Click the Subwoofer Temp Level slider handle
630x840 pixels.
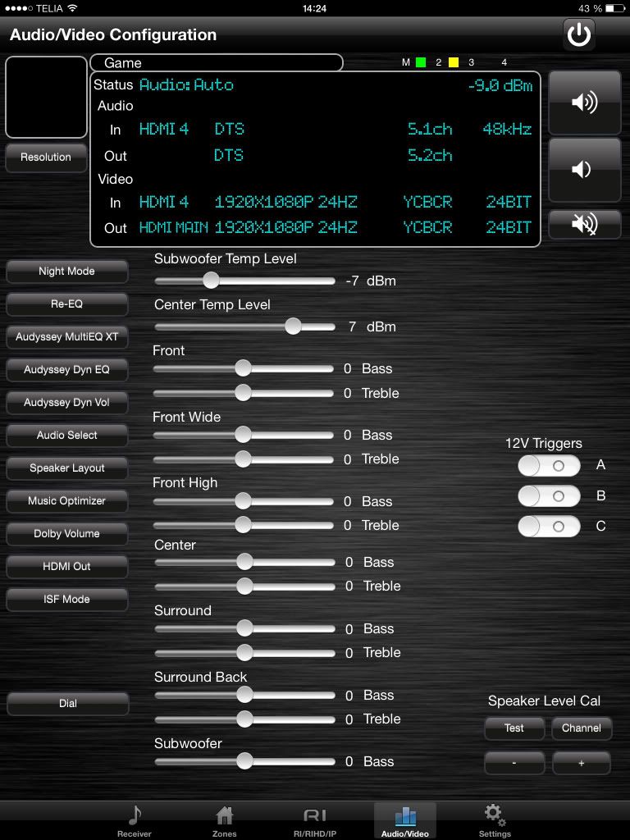click(x=211, y=281)
